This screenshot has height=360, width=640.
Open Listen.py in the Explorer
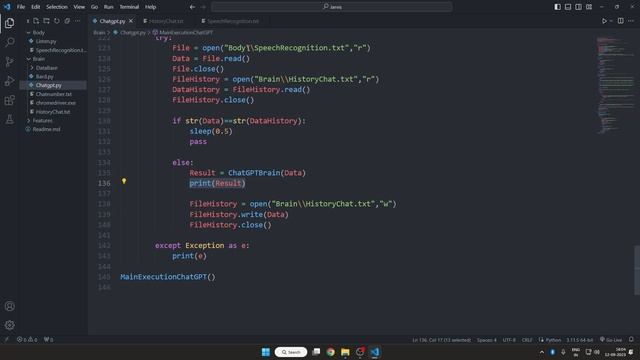point(46,41)
